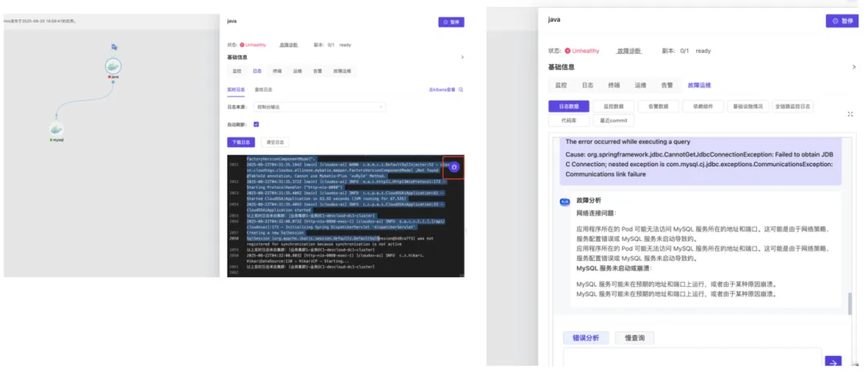
Task: Switch to the 实时日志 sub-tab
Action: [235, 89]
